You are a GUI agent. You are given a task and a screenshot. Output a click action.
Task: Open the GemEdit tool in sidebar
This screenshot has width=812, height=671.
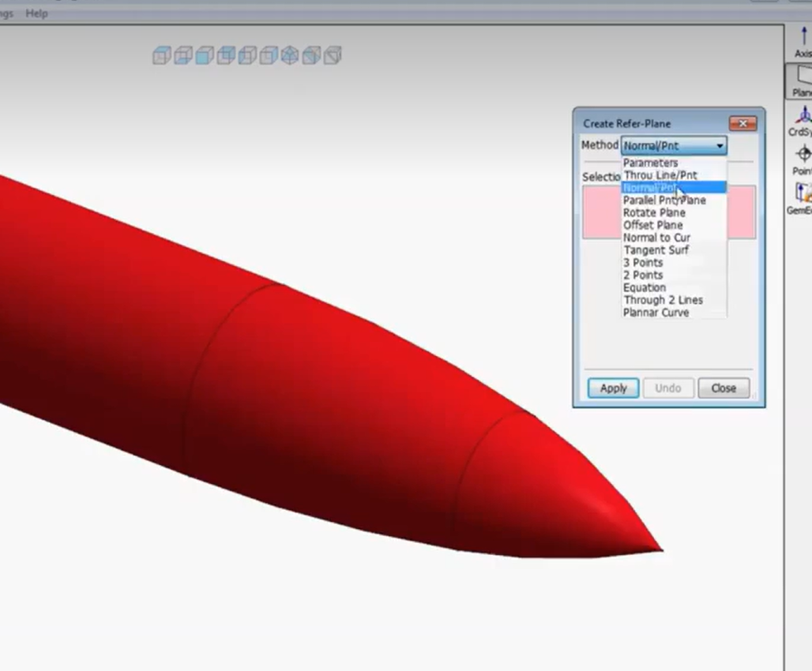tap(801, 199)
